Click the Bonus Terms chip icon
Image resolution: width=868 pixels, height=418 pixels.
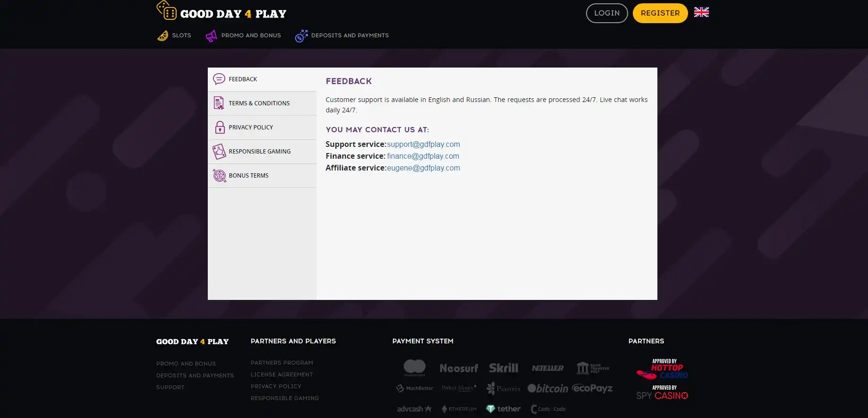pyautogui.click(x=219, y=176)
